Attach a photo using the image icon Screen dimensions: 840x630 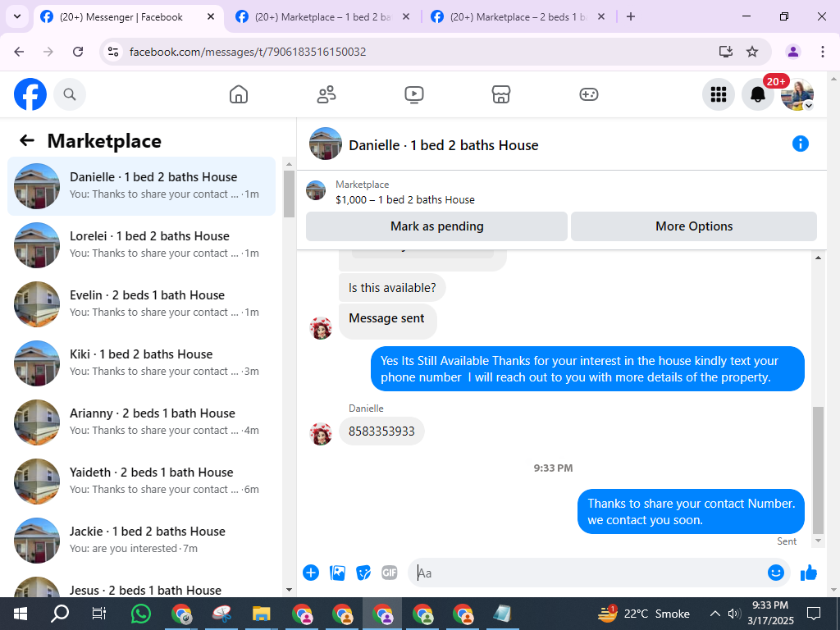pos(337,573)
